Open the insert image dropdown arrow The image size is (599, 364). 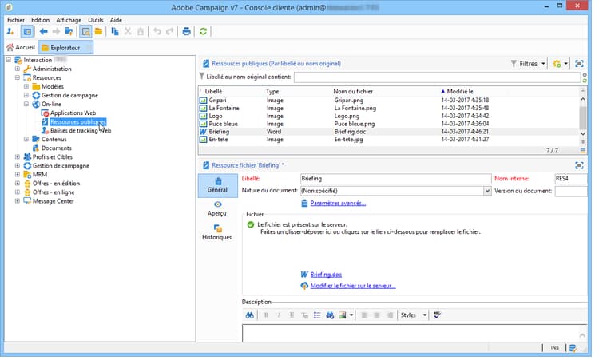tap(351, 315)
